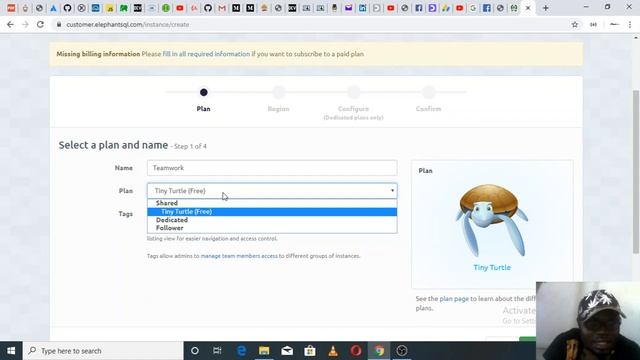Click the Type here to search box
This screenshot has height=360, width=640.
pyautogui.click(x=103, y=351)
